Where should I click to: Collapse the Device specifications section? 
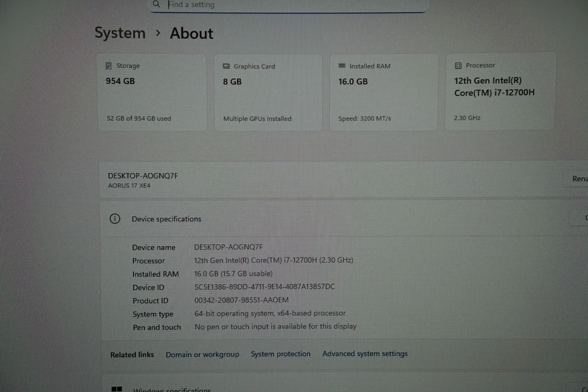click(x=585, y=218)
